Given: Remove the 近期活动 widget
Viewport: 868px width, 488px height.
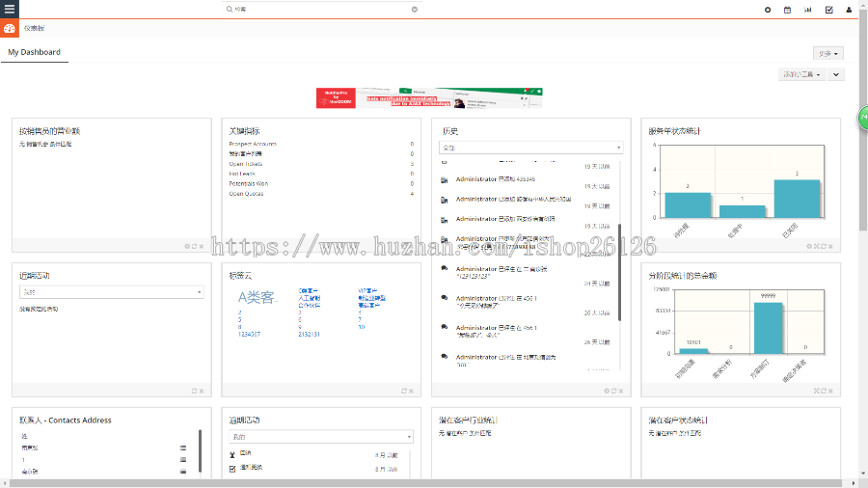Looking at the screenshot, I should click(202, 391).
